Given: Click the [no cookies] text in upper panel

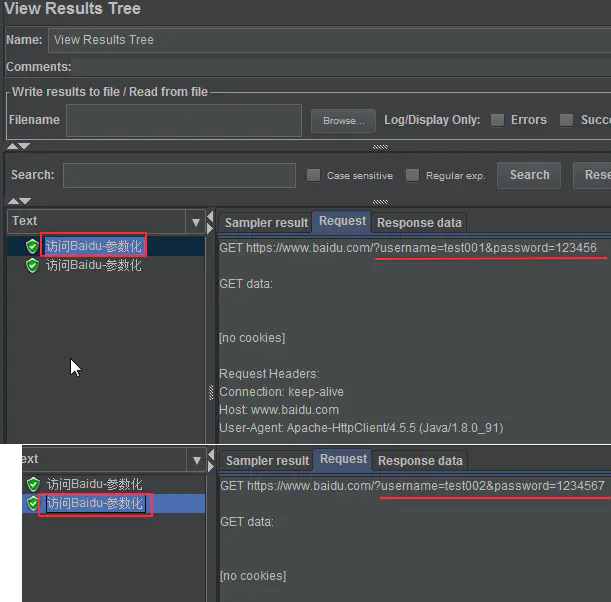Looking at the screenshot, I should click(x=252, y=338).
